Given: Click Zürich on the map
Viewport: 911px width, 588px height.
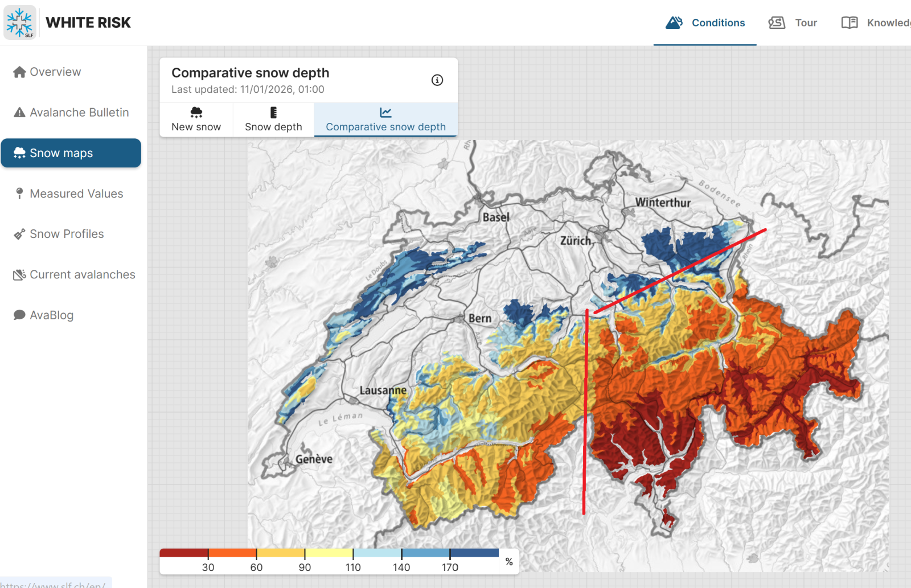Looking at the screenshot, I should 576,241.
